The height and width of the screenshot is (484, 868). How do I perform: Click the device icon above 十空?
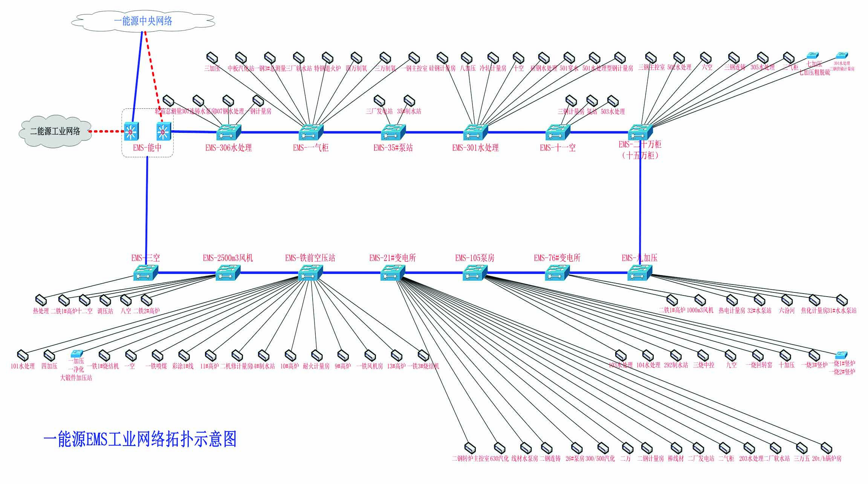tap(518, 58)
